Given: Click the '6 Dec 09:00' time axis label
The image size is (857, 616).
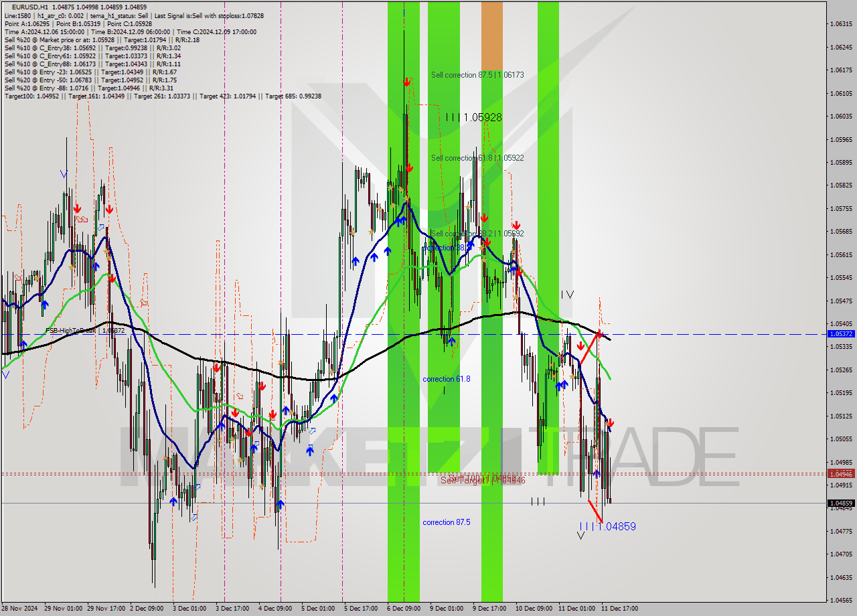Looking at the screenshot, I should [404, 609].
